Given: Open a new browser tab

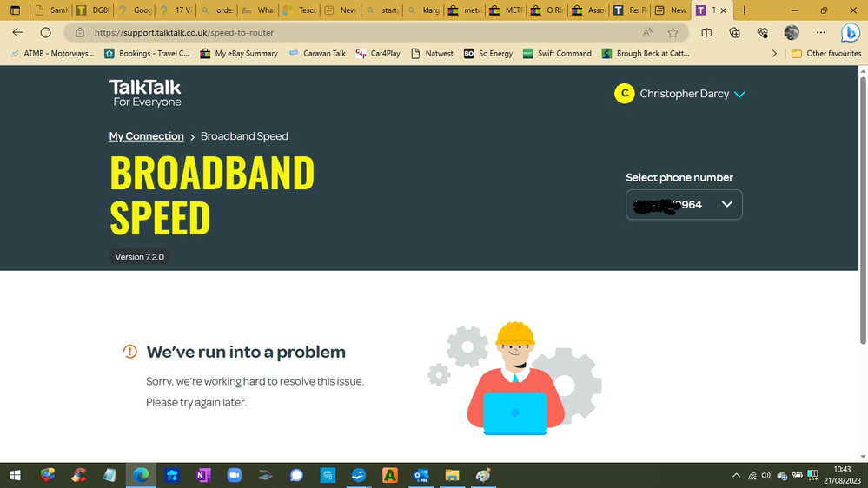Looking at the screenshot, I should (x=745, y=10).
